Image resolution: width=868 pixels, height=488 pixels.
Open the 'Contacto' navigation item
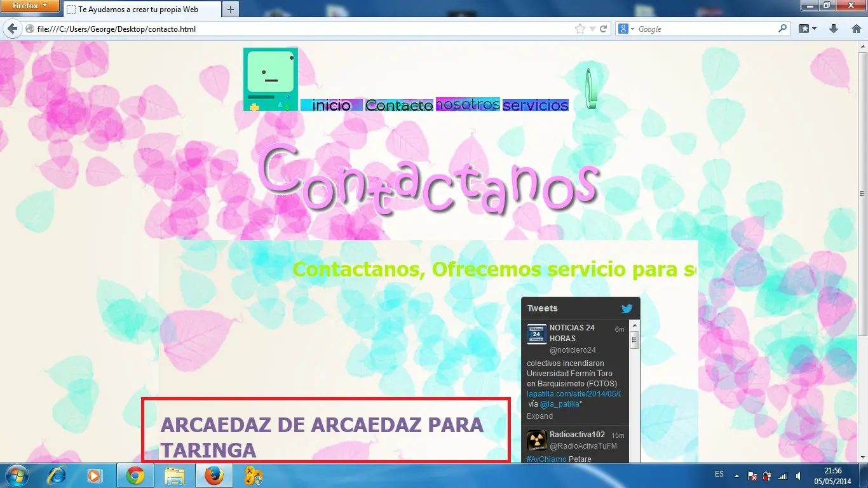point(399,105)
